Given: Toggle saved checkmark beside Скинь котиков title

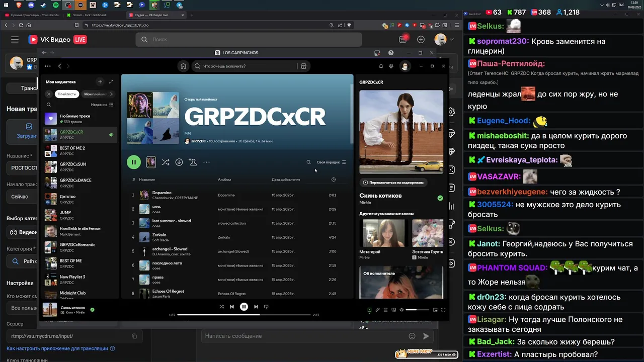Looking at the screenshot, I should click(440, 198).
